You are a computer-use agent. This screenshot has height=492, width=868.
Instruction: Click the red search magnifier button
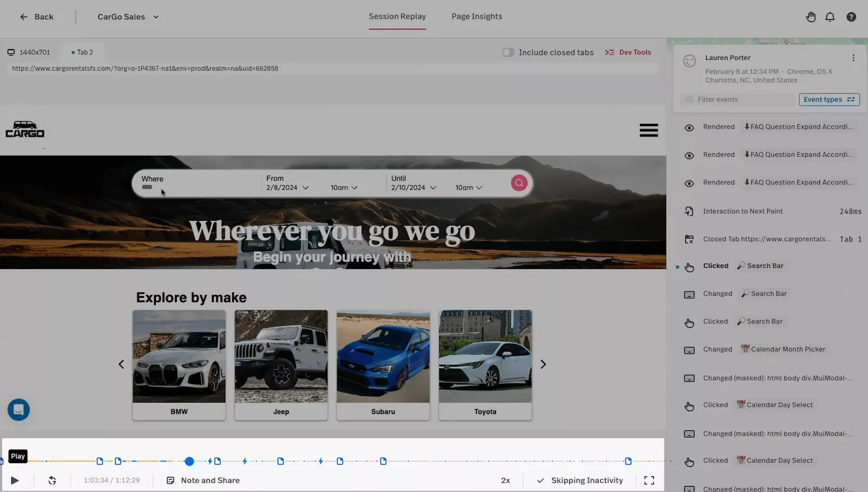519,183
